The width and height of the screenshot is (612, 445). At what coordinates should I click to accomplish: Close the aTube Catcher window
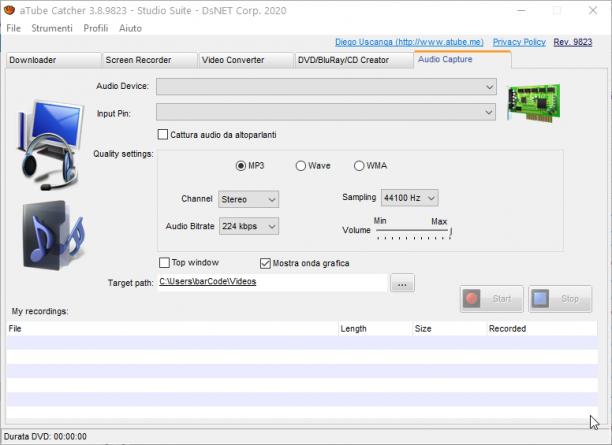tap(592, 11)
